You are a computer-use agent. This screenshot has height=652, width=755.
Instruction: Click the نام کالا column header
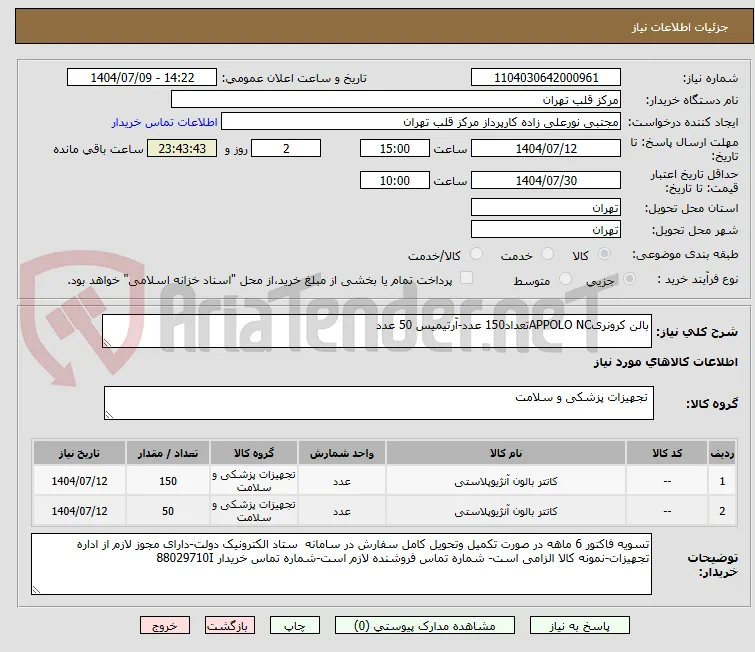point(506,453)
